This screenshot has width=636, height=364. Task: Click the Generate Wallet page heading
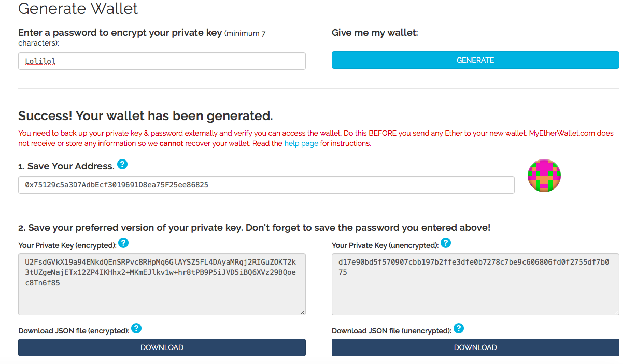click(x=78, y=9)
